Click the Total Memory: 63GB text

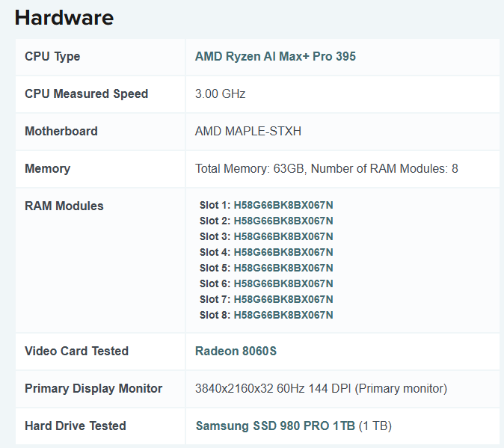[x=250, y=169]
